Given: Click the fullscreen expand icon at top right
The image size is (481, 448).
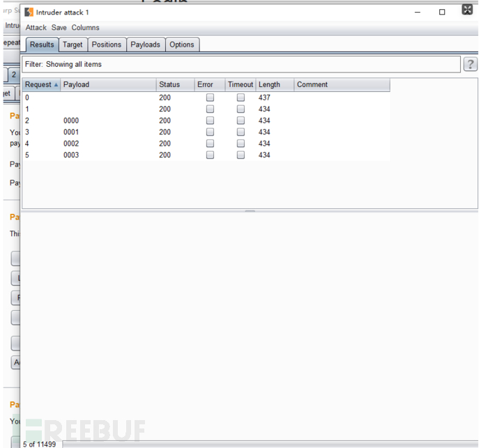Looking at the screenshot, I should click(x=468, y=10).
